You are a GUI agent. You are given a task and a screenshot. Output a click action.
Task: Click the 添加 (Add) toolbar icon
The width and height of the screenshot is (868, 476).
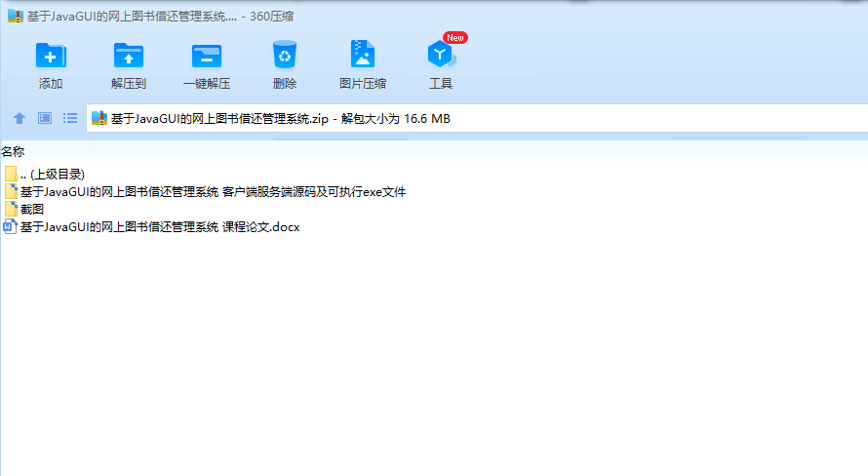tap(51, 56)
